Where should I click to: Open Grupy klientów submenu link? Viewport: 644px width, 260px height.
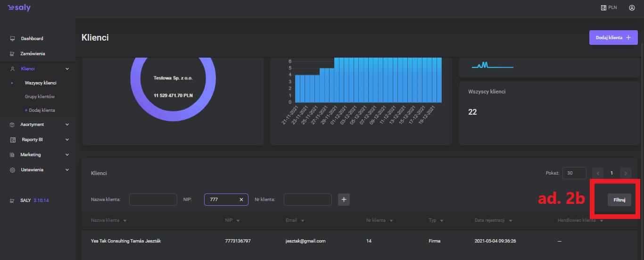(x=40, y=97)
